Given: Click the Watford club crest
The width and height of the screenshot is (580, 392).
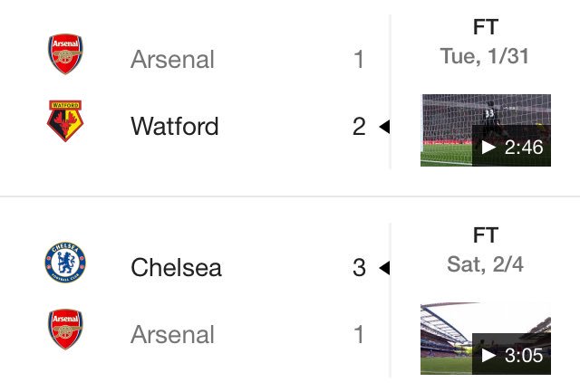Looking at the screenshot, I should pos(65,120).
